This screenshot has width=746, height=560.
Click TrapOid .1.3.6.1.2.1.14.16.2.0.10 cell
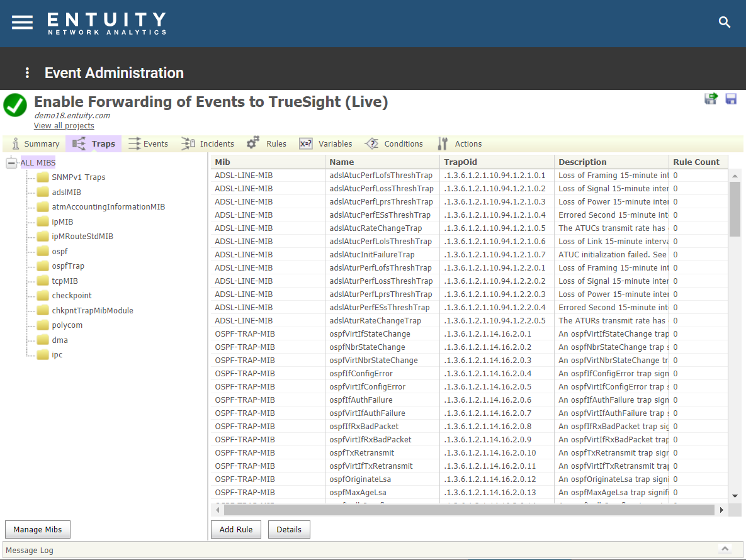pyautogui.click(x=490, y=453)
